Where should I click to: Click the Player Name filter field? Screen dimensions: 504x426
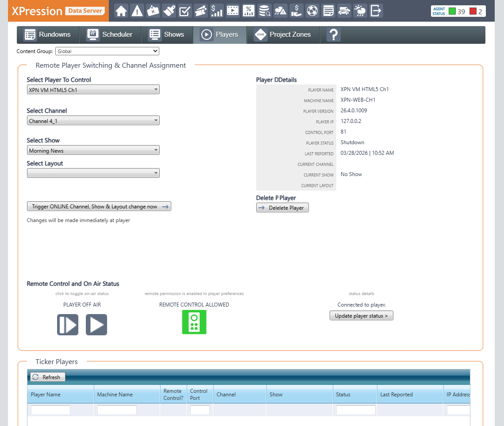pos(50,410)
